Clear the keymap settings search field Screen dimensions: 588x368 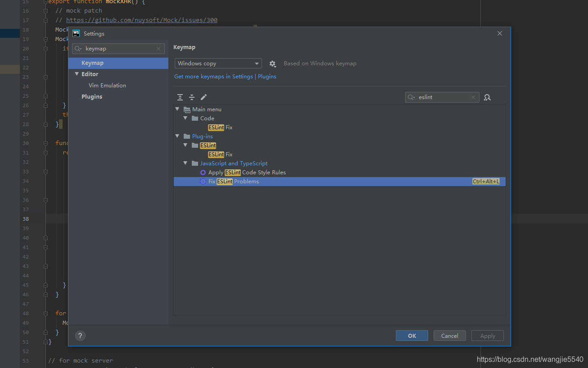coord(158,49)
